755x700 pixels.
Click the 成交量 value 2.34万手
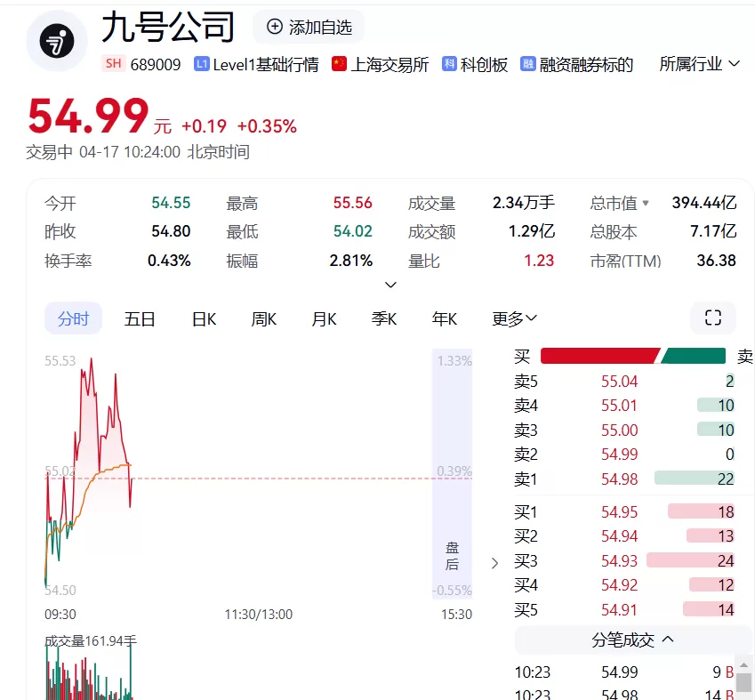click(x=524, y=203)
